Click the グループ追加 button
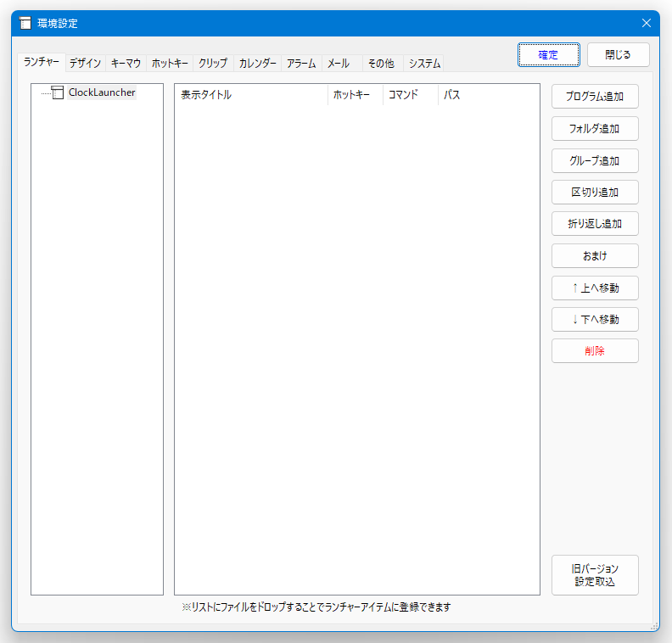The image size is (672, 643). pyautogui.click(x=595, y=160)
